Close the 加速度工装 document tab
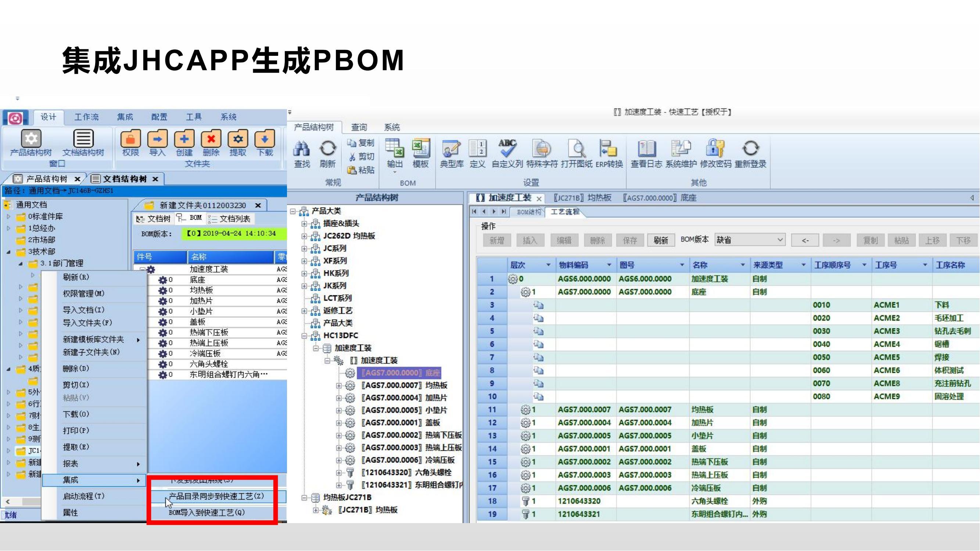This screenshot has height=551, width=980. pos(539,198)
